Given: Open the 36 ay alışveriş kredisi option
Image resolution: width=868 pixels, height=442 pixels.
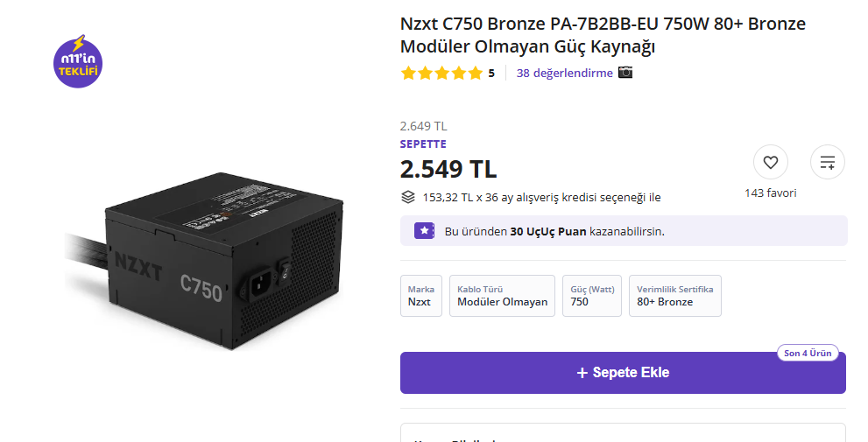Looking at the screenshot, I should [541, 197].
